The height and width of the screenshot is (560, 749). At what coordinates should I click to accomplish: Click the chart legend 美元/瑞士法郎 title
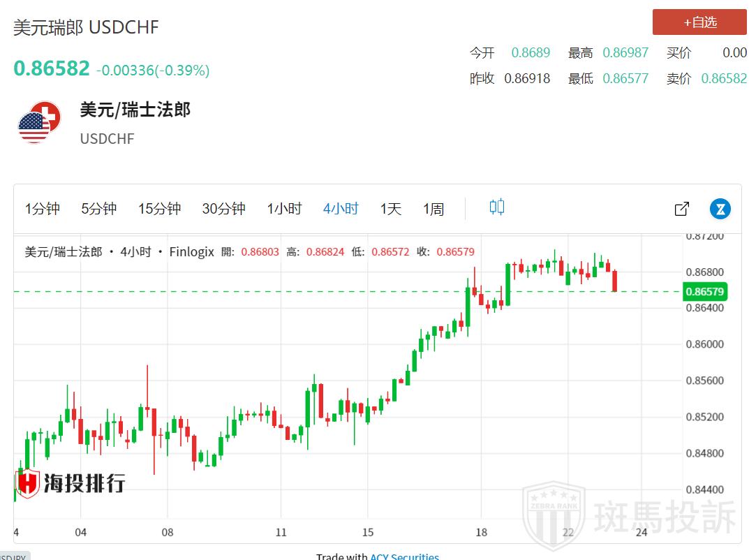click(64, 252)
